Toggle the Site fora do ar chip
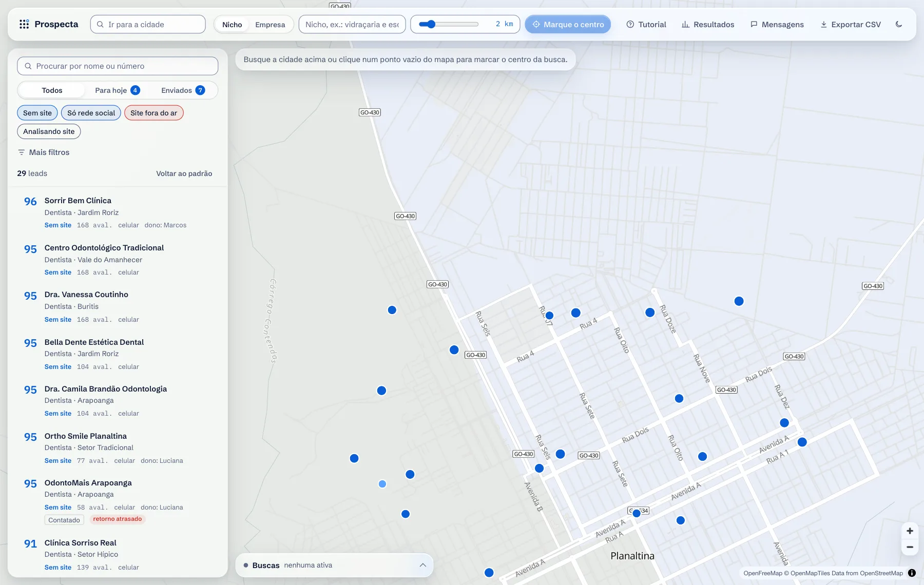 coord(153,113)
